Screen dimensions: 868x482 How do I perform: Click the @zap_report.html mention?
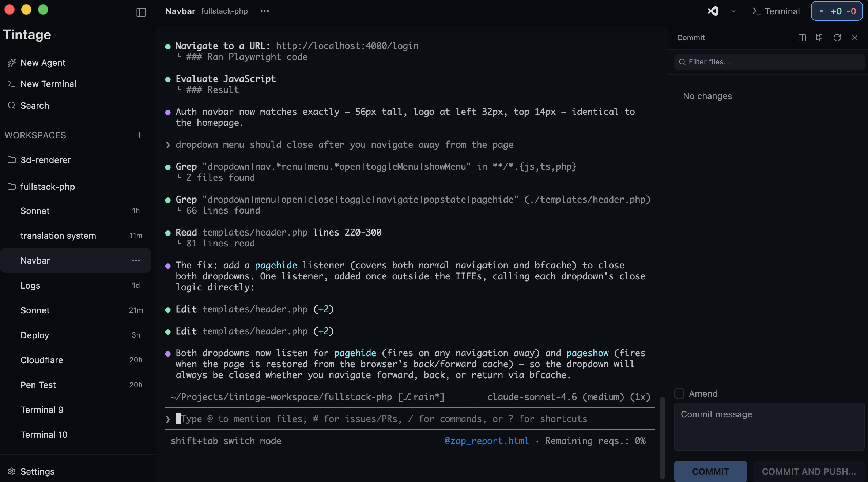pyautogui.click(x=486, y=441)
